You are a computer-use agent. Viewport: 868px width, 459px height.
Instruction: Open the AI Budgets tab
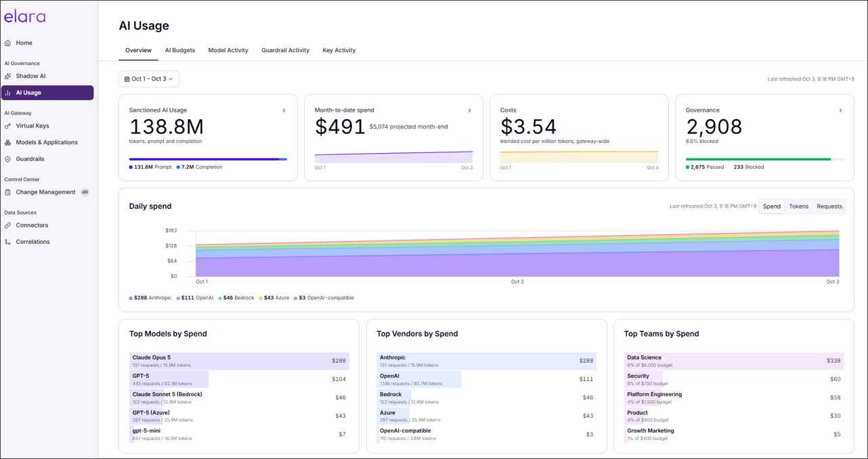point(180,50)
